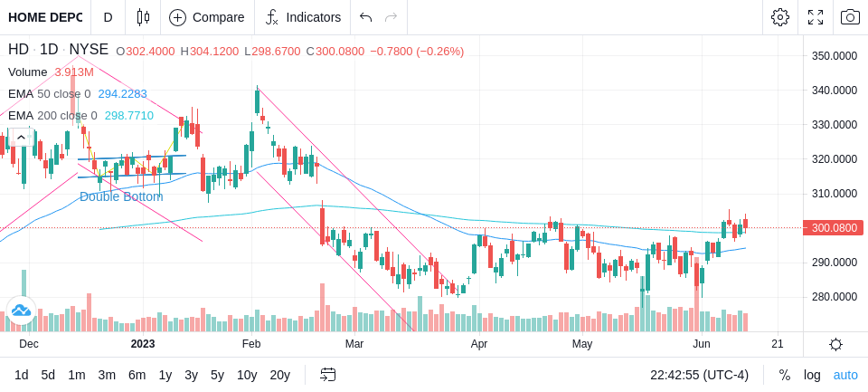Click the EMA 50 value 294.2283
868x392 pixels.
point(122,94)
